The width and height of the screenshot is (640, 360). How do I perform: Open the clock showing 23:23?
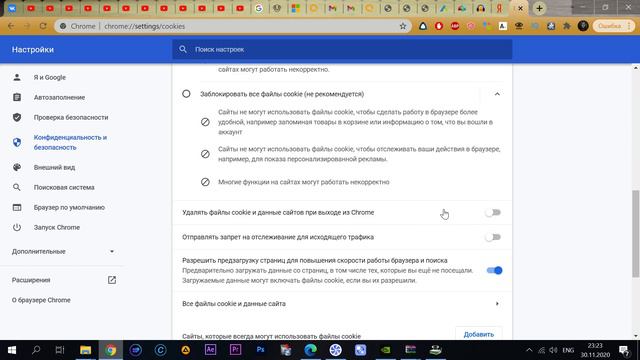595,350
